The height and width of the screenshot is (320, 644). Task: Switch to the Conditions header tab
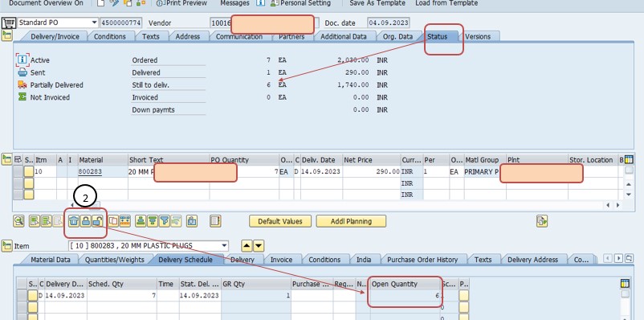coord(110,36)
